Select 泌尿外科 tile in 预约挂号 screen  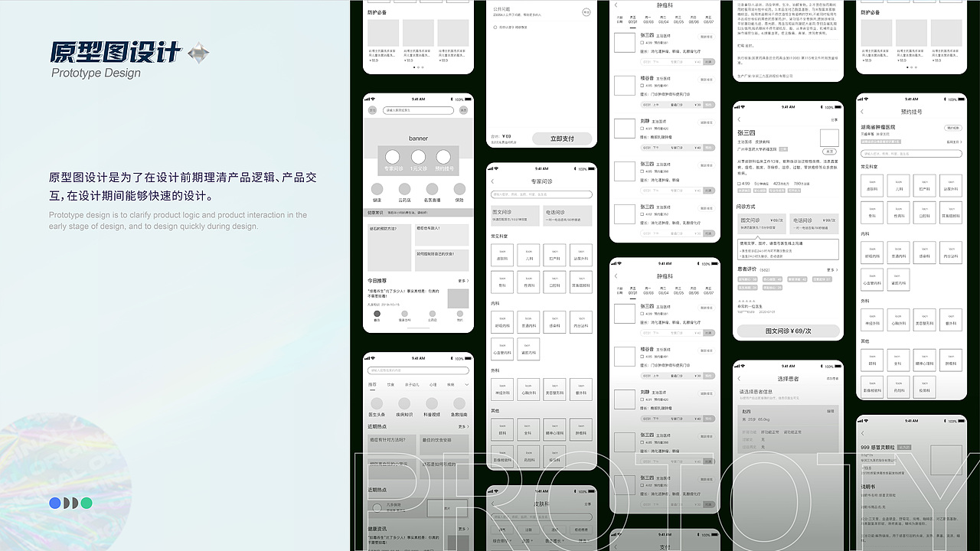point(950,184)
